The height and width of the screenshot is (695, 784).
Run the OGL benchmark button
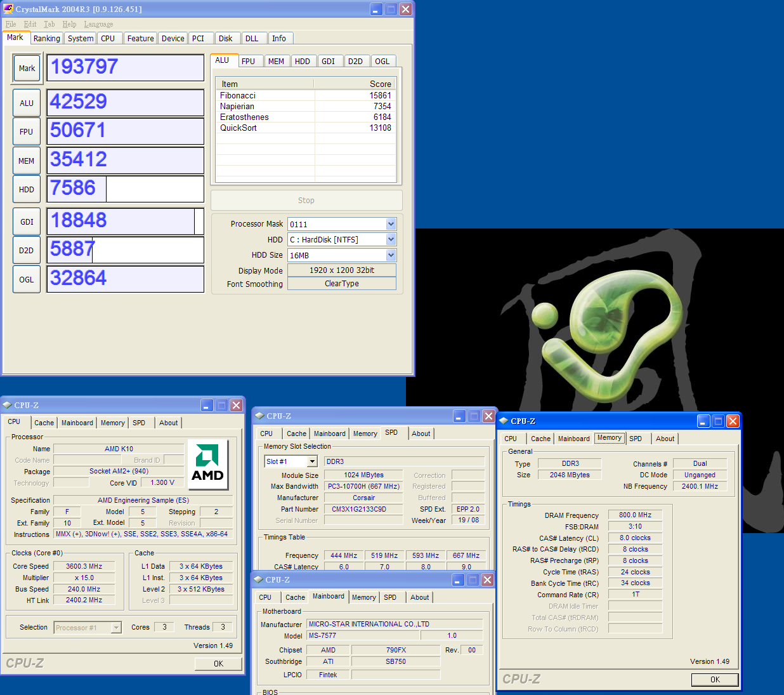click(x=27, y=280)
